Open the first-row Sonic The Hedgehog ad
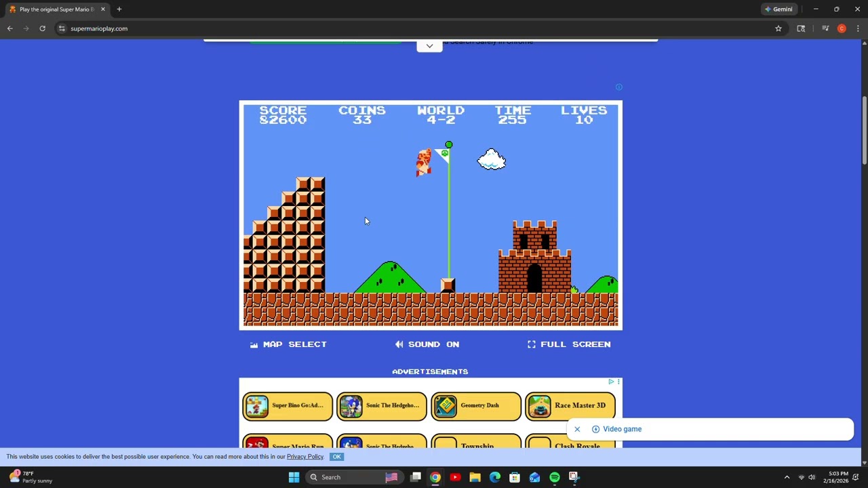This screenshot has width=868, height=488. [x=382, y=406]
